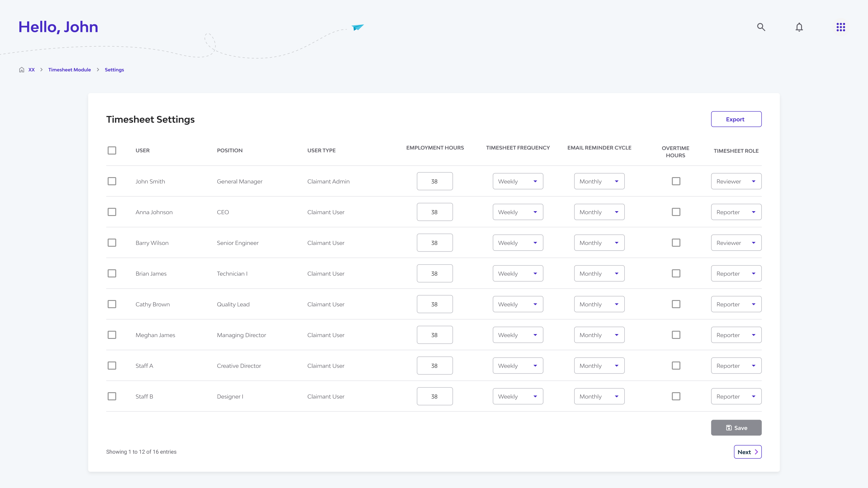The height and width of the screenshot is (488, 868).
Task: Select Staff B's row checkbox
Action: [x=112, y=396]
